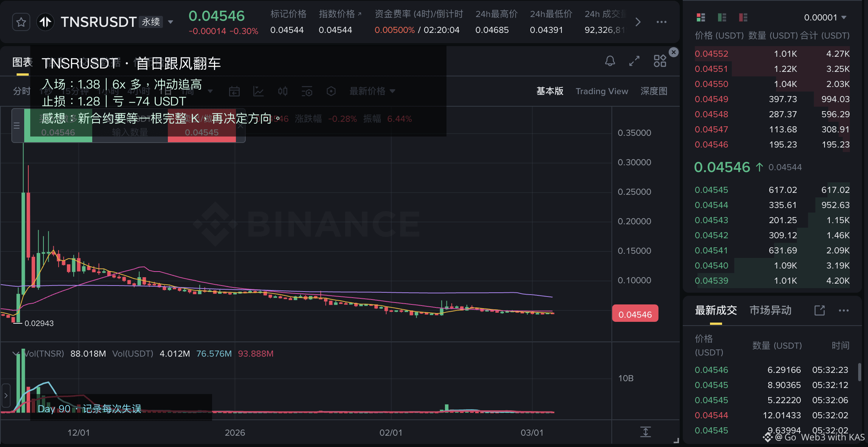Open the 0.00001 price precision dropdown
The width and height of the screenshot is (868, 447).
click(x=825, y=17)
